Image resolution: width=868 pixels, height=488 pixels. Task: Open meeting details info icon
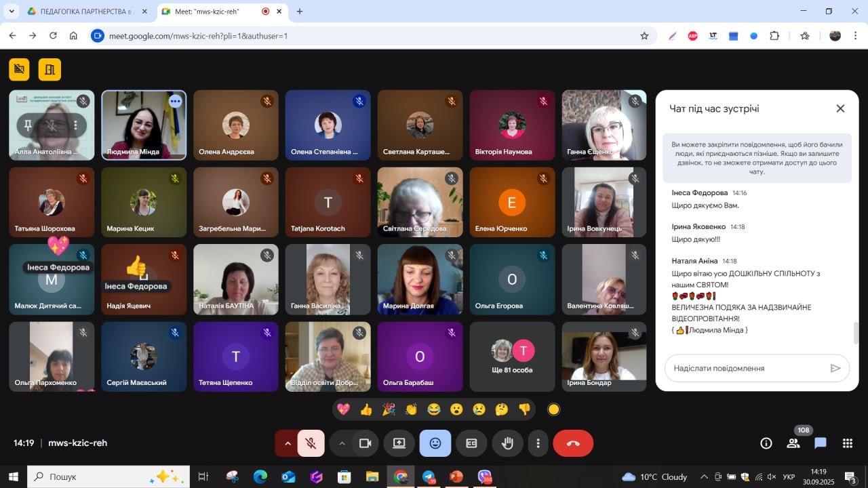pyautogui.click(x=766, y=443)
